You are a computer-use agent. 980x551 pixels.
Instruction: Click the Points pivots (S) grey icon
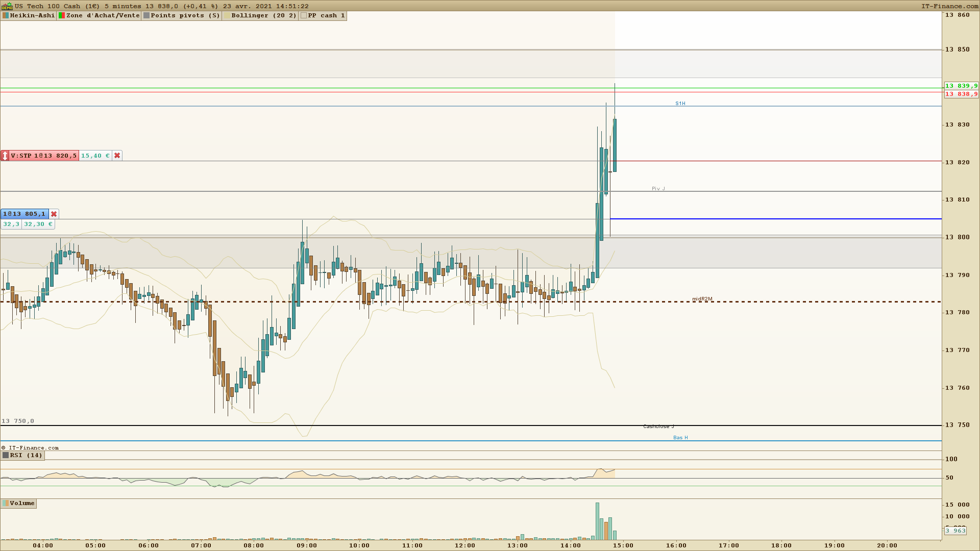[146, 15]
